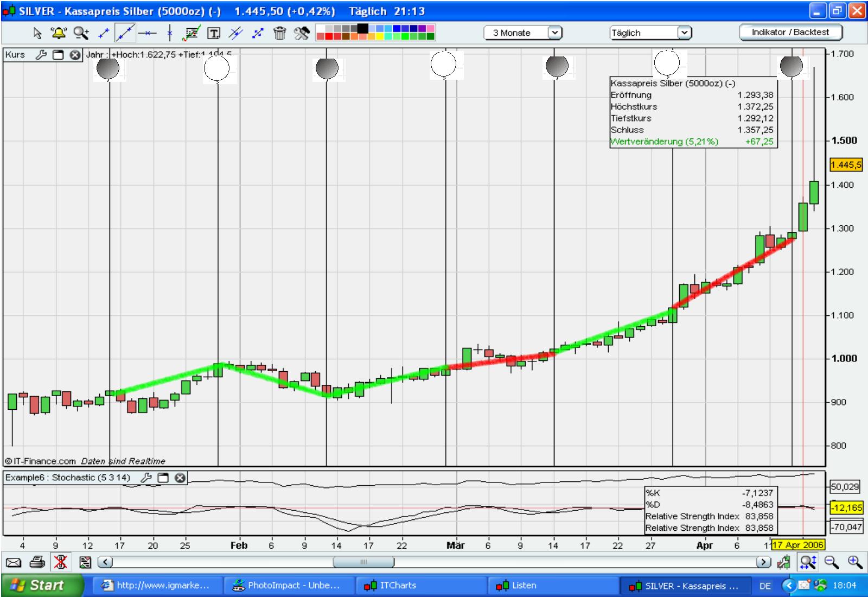The height and width of the screenshot is (597, 868).
Task: Select the text annotation tool
Action: pyautogui.click(x=214, y=34)
